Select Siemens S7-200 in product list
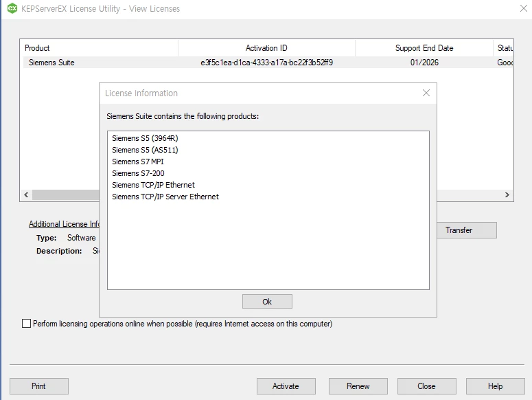This screenshot has width=532, height=400. tap(138, 173)
